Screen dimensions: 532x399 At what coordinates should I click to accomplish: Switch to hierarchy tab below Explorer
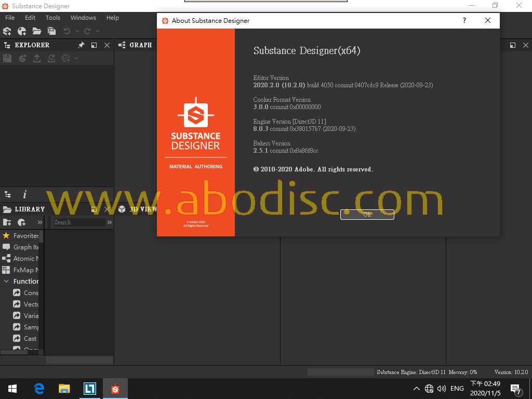click(x=7, y=195)
